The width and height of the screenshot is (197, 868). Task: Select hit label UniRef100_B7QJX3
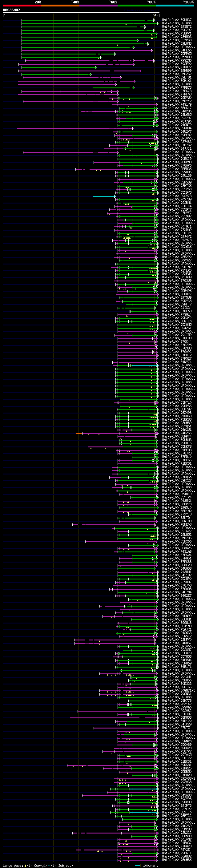(x=177, y=453)
